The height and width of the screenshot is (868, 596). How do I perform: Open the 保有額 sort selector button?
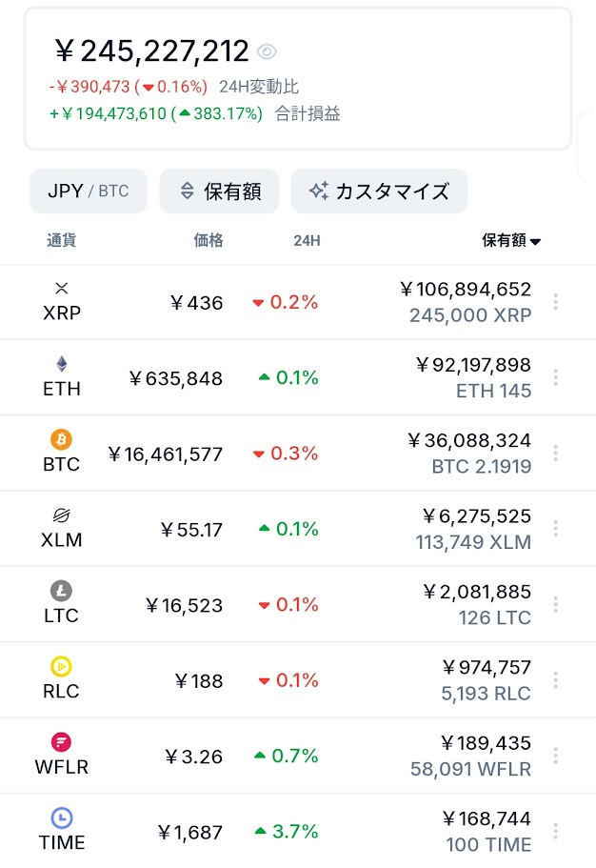[x=219, y=191]
